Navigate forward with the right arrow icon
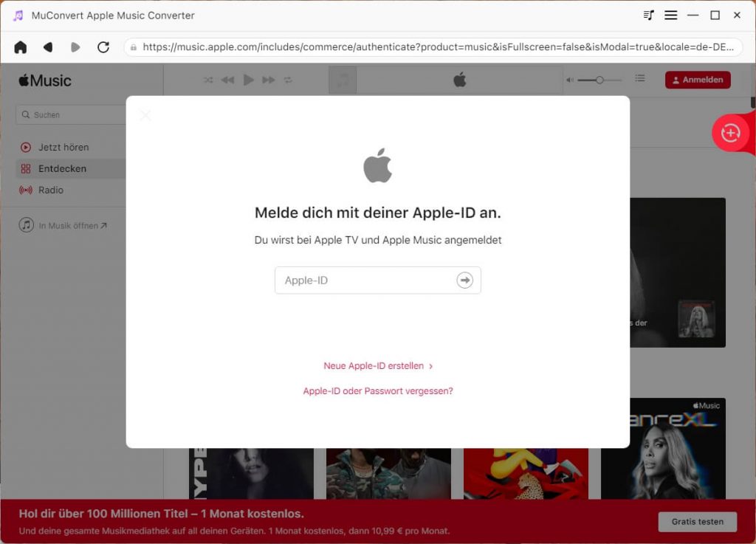756x544 pixels. click(75, 47)
